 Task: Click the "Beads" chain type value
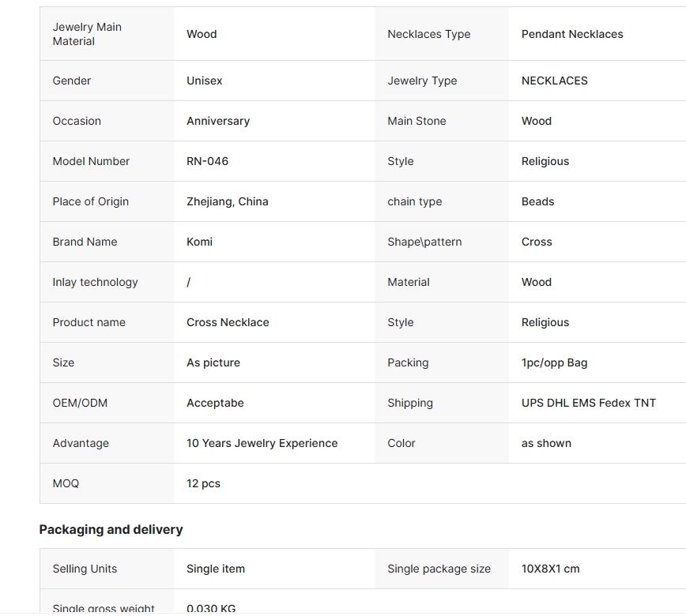pos(537,201)
